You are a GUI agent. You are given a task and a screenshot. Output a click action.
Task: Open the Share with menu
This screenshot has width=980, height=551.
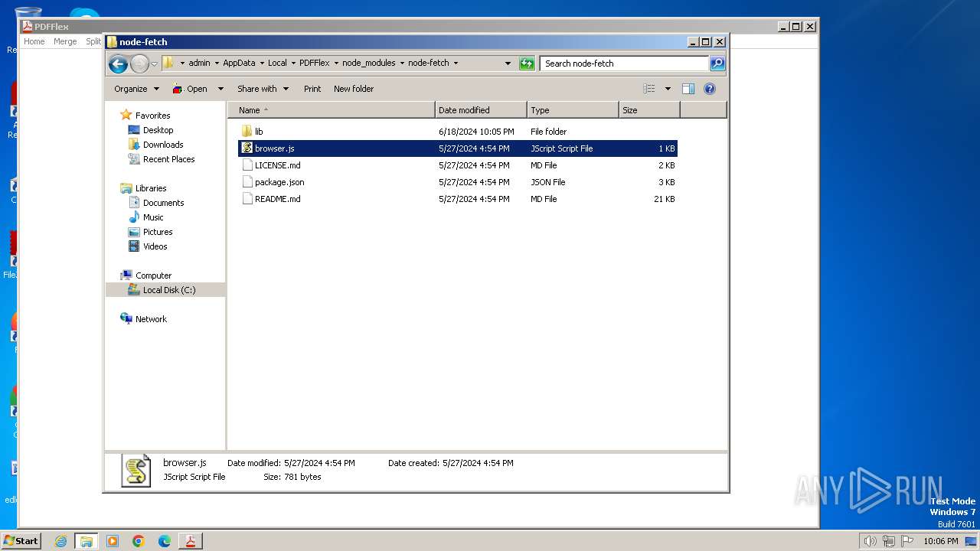pyautogui.click(x=263, y=89)
